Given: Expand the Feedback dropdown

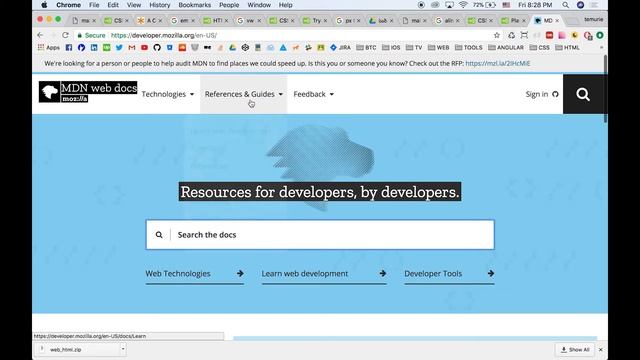Looking at the screenshot, I should (313, 94).
